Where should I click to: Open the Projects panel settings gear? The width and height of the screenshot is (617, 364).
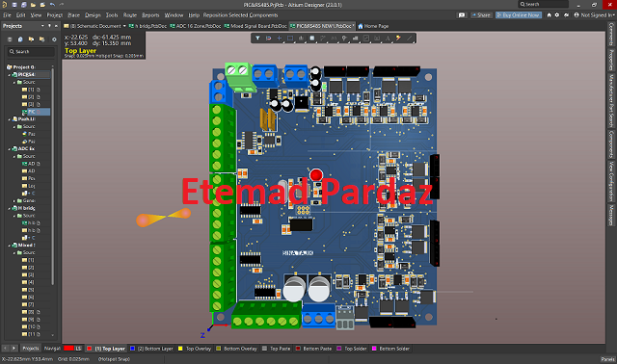coord(54,39)
